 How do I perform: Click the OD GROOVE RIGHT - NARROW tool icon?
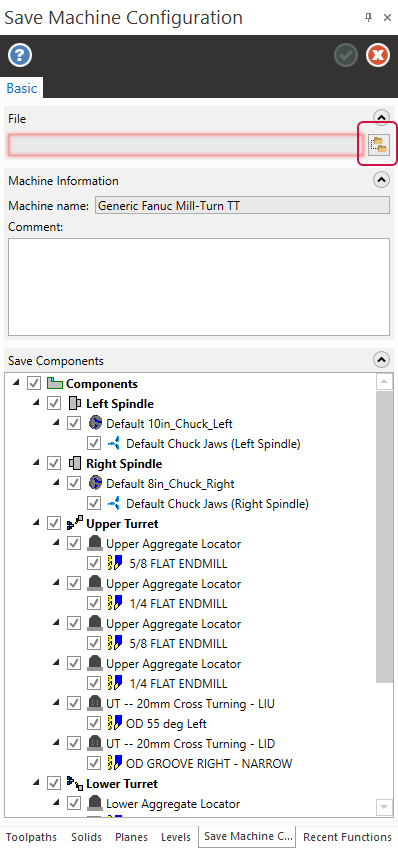coord(115,763)
